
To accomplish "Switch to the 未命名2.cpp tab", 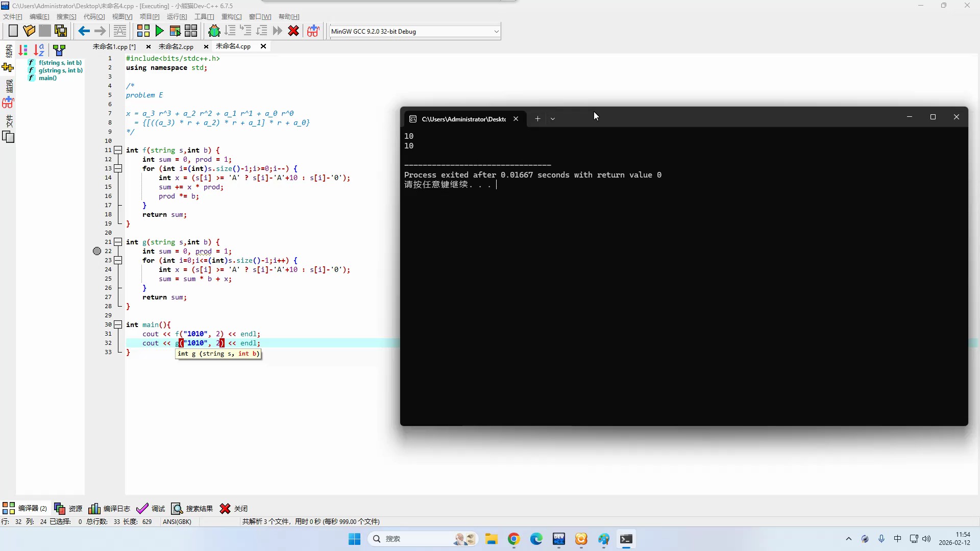I will pyautogui.click(x=176, y=46).
